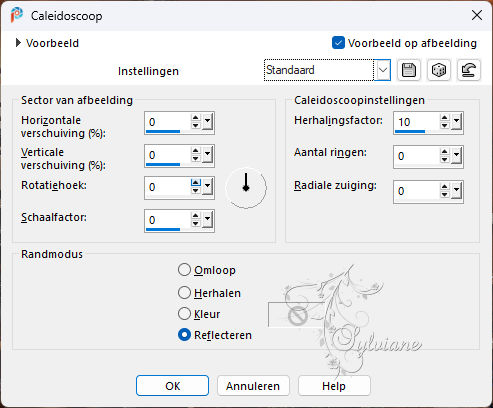Click the Verticale verschuiving value field
This screenshot has height=408, width=493.
coord(168,155)
